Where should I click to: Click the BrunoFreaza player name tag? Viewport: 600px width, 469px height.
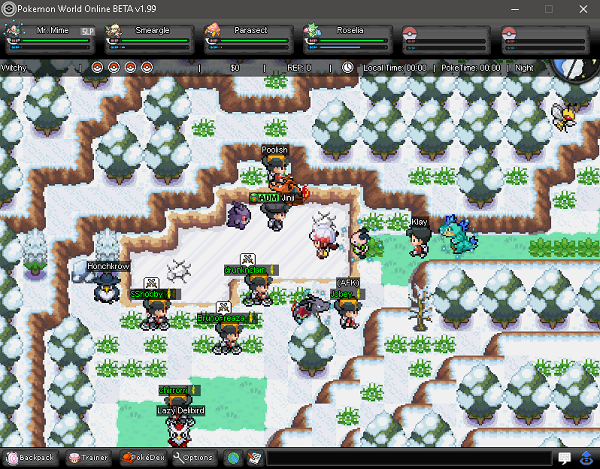226,318
